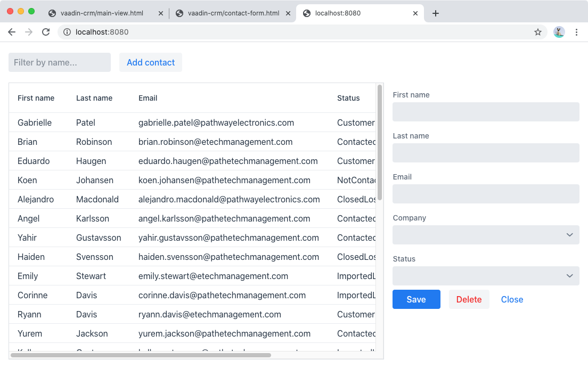Open the Chrome profile avatar
This screenshot has height=368, width=588.
click(559, 32)
